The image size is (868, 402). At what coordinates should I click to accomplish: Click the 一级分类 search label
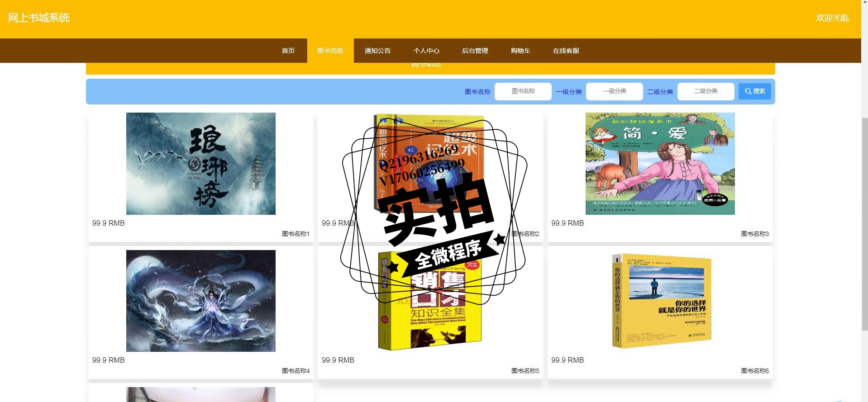pos(569,92)
